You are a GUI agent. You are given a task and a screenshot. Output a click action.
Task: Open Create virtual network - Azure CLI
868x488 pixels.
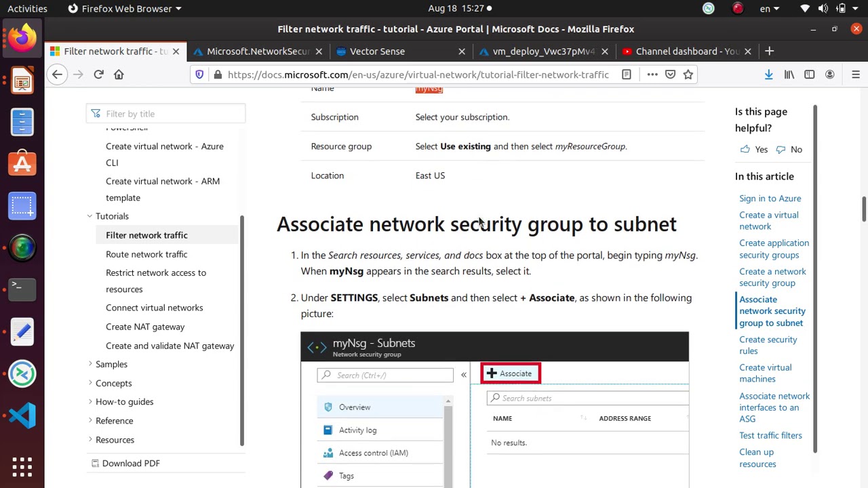tap(165, 155)
